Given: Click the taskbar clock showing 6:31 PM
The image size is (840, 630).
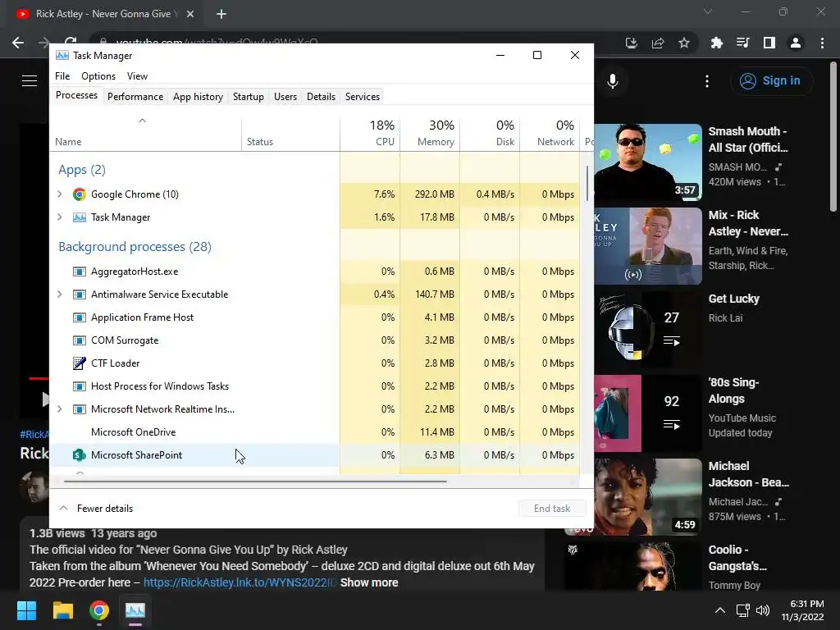Looking at the screenshot, I should [802, 610].
